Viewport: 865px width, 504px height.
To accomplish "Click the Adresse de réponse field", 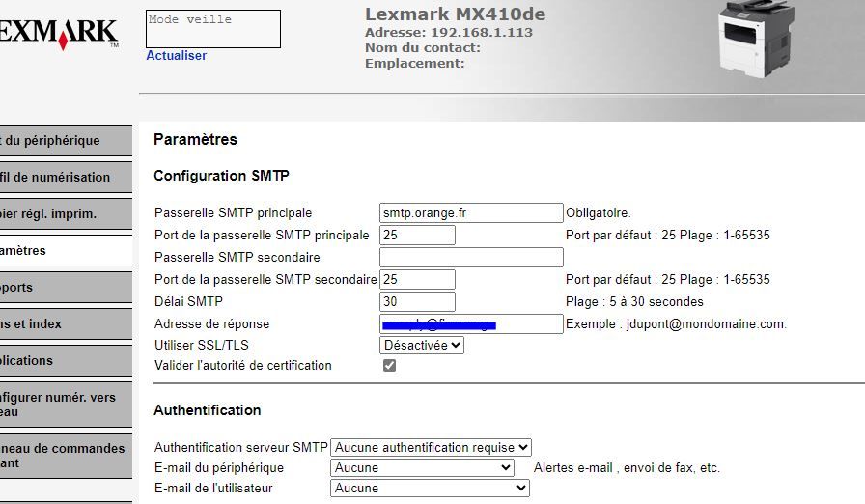I will [471, 323].
